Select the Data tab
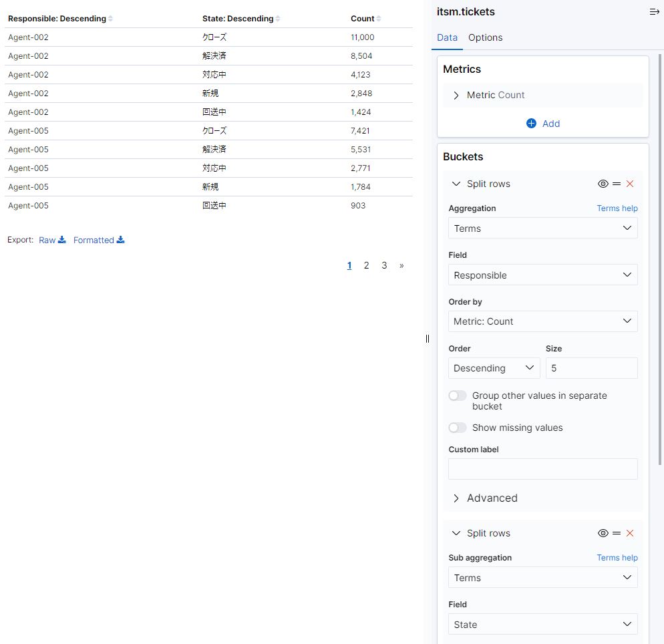This screenshot has height=644, width=664. tap(447, 37)
